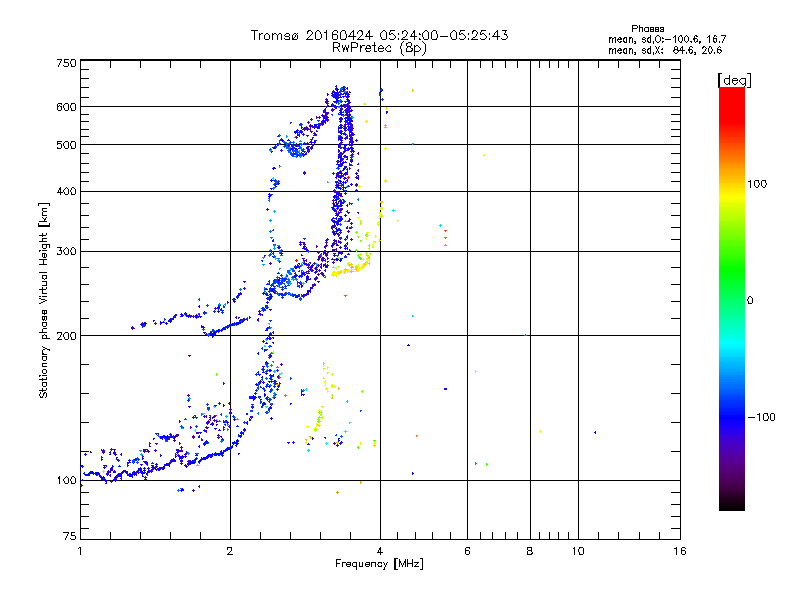Click the y-axis '400' tick label
Viewport: 800px width, 600px height.
[x=67, y=191]
